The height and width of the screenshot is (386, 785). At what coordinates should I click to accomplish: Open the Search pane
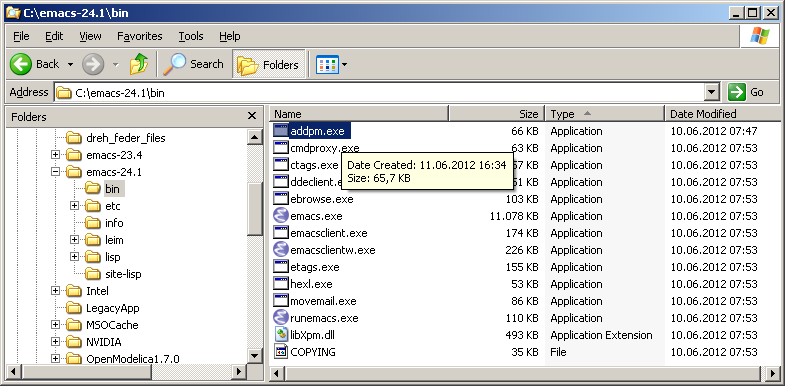click(x=193, y=64)
